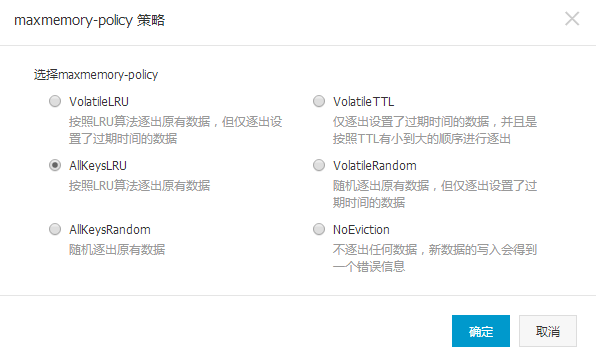
Task: Click the AllKeysLRU label text
Action: click(x=98, y=166)
